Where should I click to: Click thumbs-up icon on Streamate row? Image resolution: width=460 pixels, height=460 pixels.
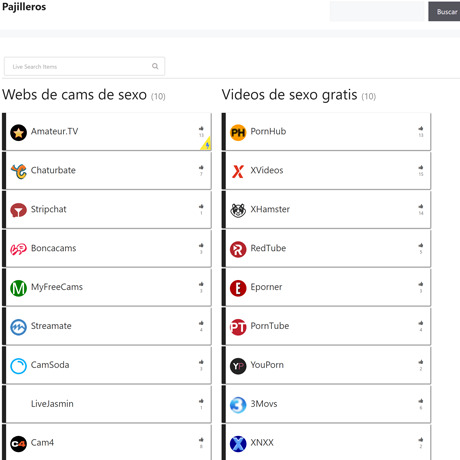pos(201,323)
